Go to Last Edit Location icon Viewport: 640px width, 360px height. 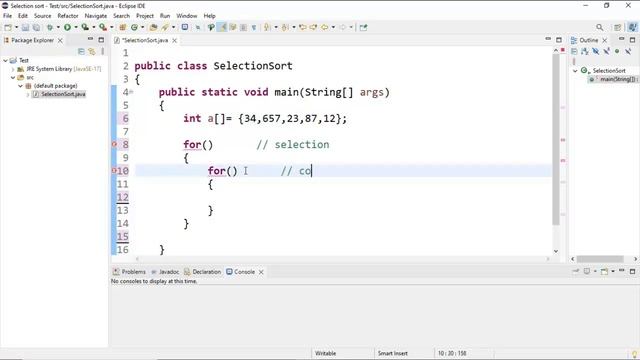[x=302, y=27]
